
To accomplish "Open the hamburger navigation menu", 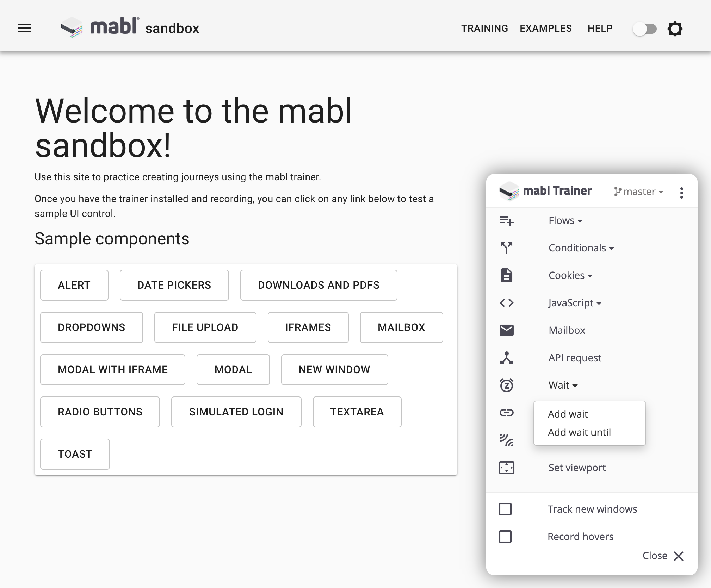I will [25, 28].
